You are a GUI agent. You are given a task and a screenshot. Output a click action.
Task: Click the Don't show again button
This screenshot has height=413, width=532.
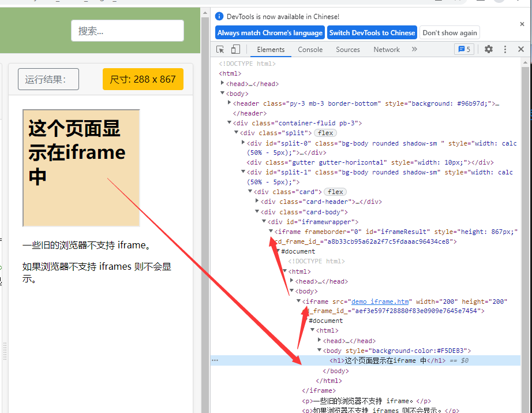449,32
